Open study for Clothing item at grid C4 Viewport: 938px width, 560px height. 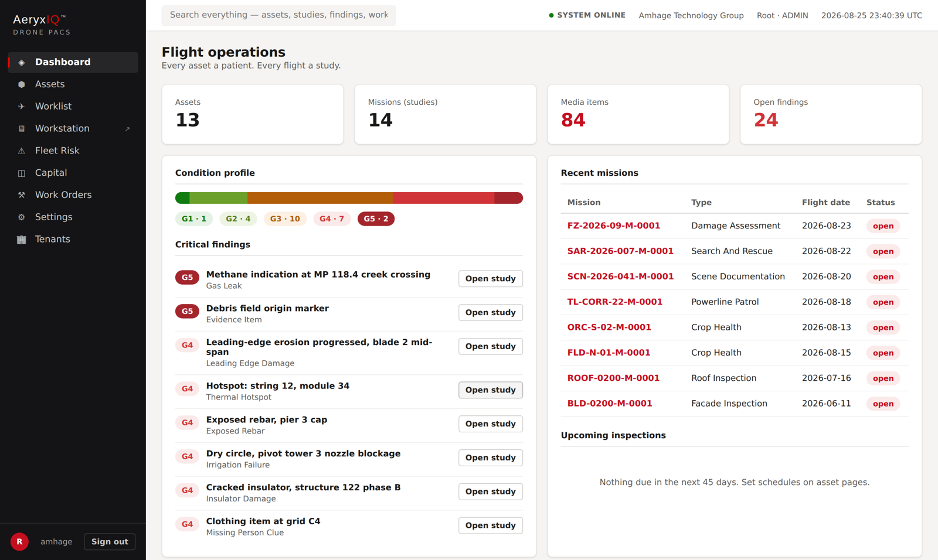490,526
